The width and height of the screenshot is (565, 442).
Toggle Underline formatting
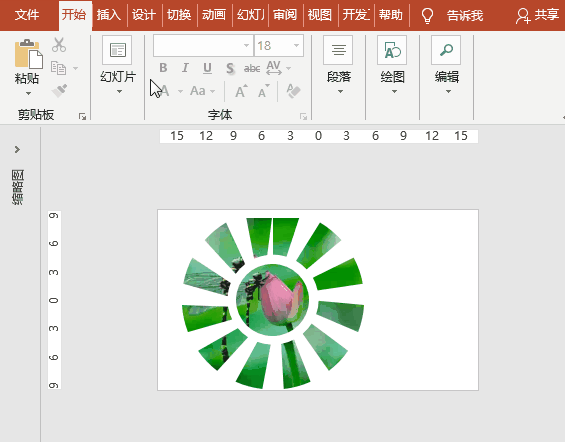coord(207,68)
